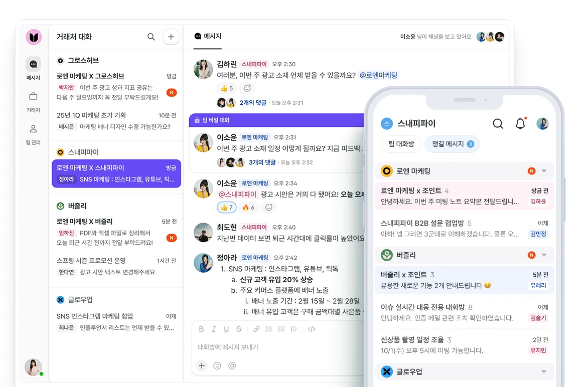This screenshot has height=387, width=588.
Task: Insert code block in editor
Action: (x=312, y=329)
